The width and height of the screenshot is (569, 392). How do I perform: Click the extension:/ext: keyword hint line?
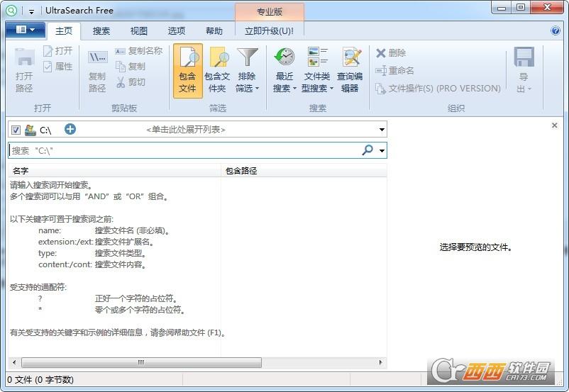tap(96, 242)
